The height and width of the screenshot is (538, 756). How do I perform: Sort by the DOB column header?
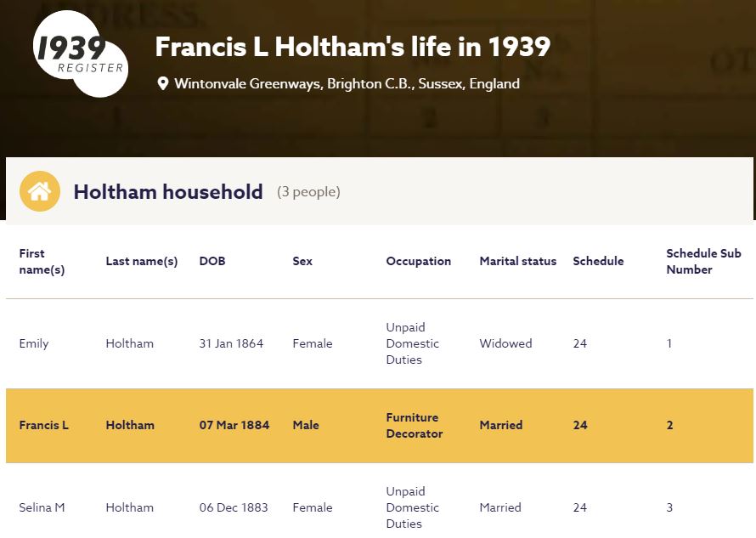[x=212, y=261]
